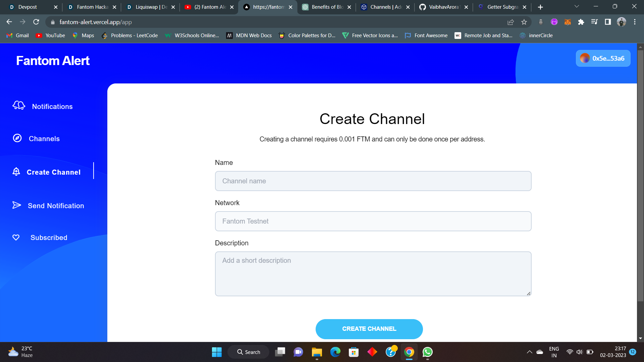Click the share page icon in address bar
This screenshot has height=362, width=644.
pos(511,22)
